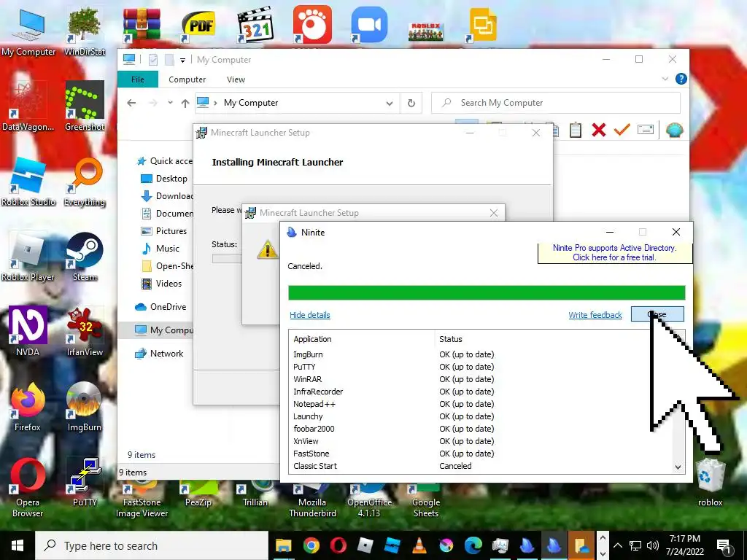Screen dimensions: 747x560
Task: Expand the address bar history dropdown
Action: [390, 104]
